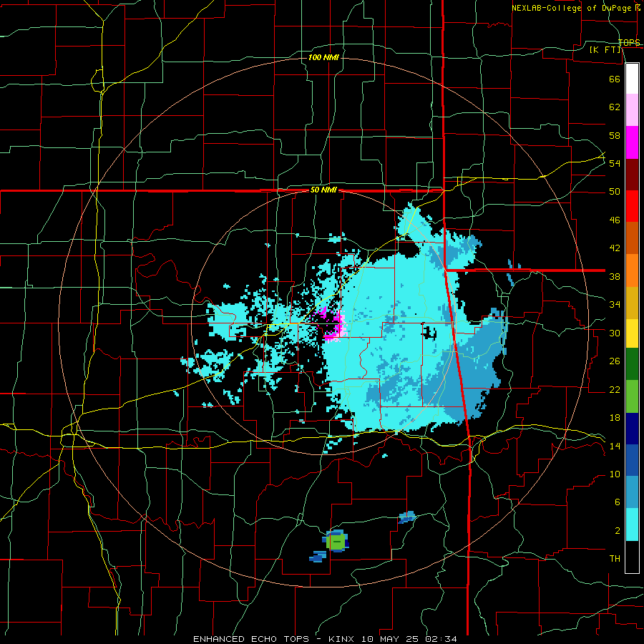Click the '50' legend value
Viewport: 644px width, 644px height.
[615, 192]
